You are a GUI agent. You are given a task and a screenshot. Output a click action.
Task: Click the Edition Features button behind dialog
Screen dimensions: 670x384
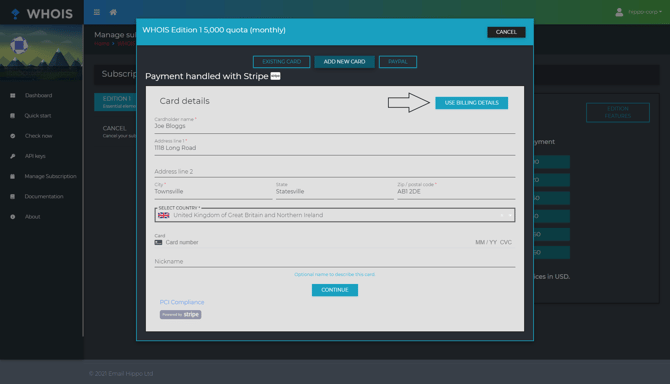(x=618, y=112)
